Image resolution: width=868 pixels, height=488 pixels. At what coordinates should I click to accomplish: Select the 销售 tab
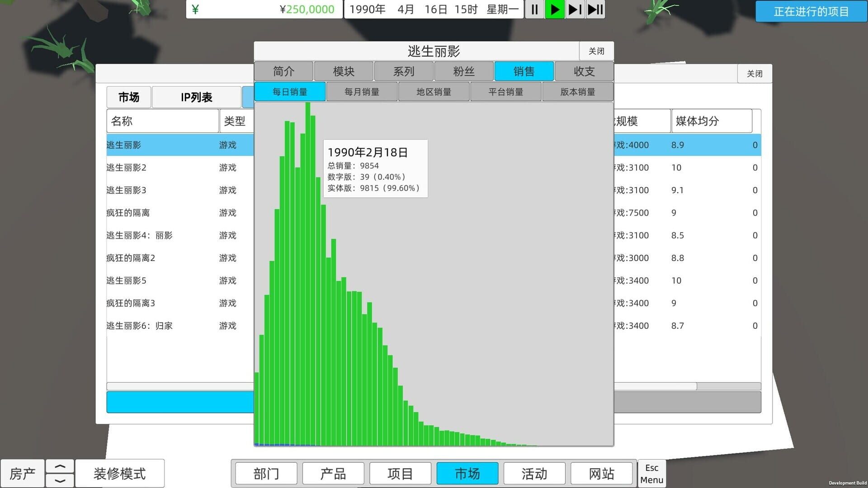click(x=524, y=71)
